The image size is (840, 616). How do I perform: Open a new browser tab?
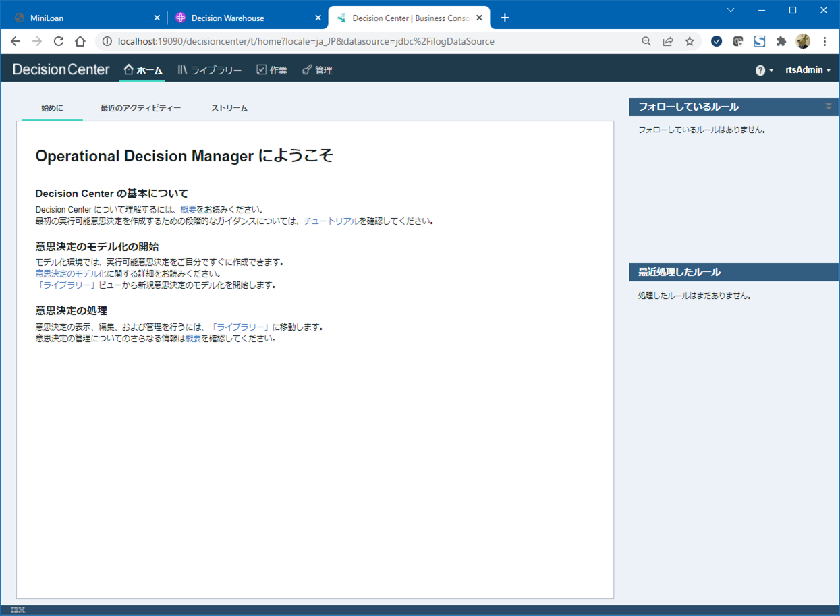point(505,18)
